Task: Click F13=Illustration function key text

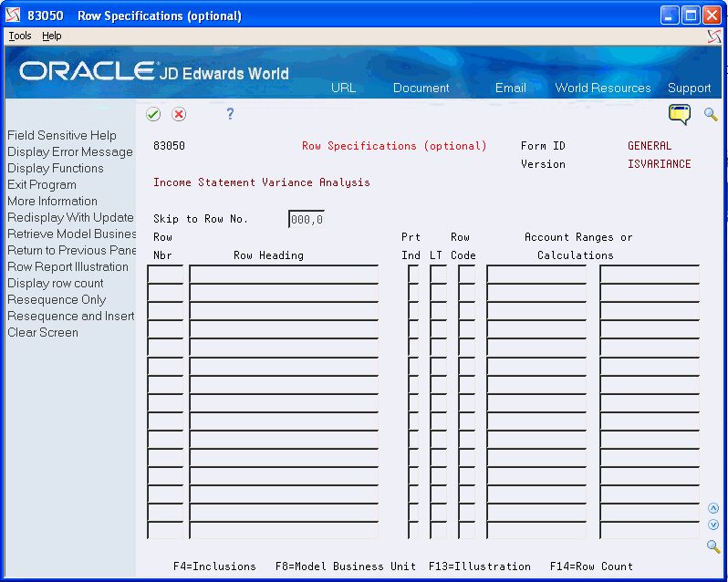Action: [480, 566]
